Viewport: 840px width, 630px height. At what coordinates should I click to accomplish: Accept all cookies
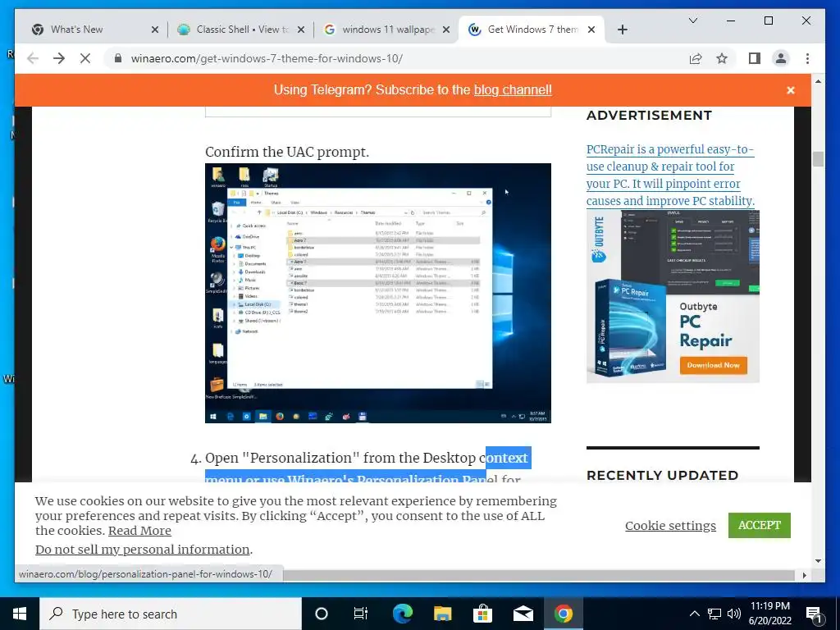click(759, 526)
